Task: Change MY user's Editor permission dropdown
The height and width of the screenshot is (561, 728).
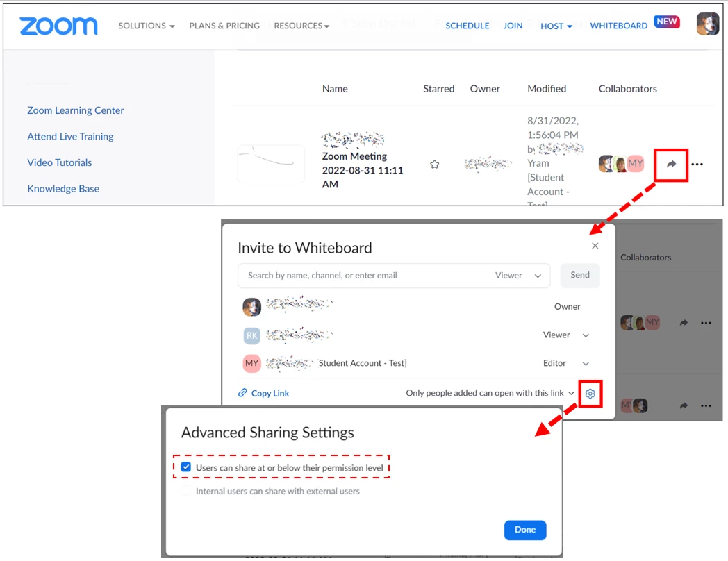Action: click(566, 363)
